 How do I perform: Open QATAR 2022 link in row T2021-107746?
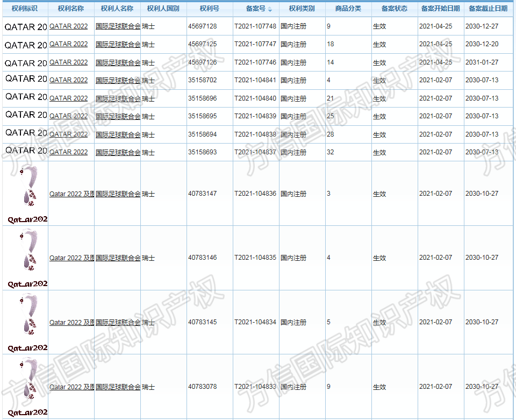68,62
